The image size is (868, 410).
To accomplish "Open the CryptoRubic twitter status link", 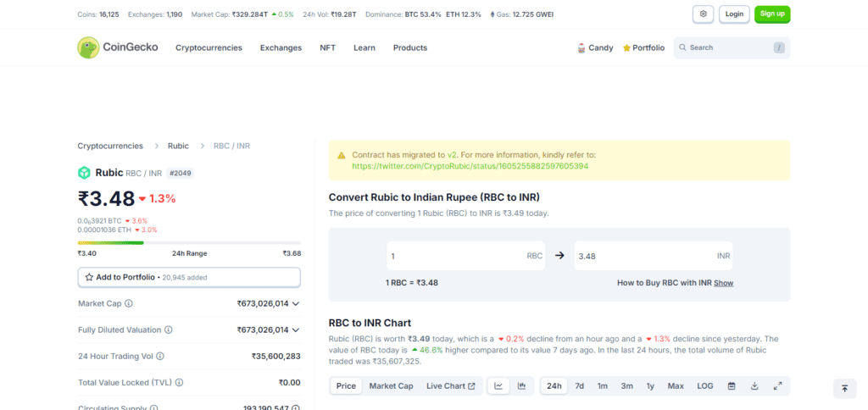I will pyautogui.click(x=470, y=165).
